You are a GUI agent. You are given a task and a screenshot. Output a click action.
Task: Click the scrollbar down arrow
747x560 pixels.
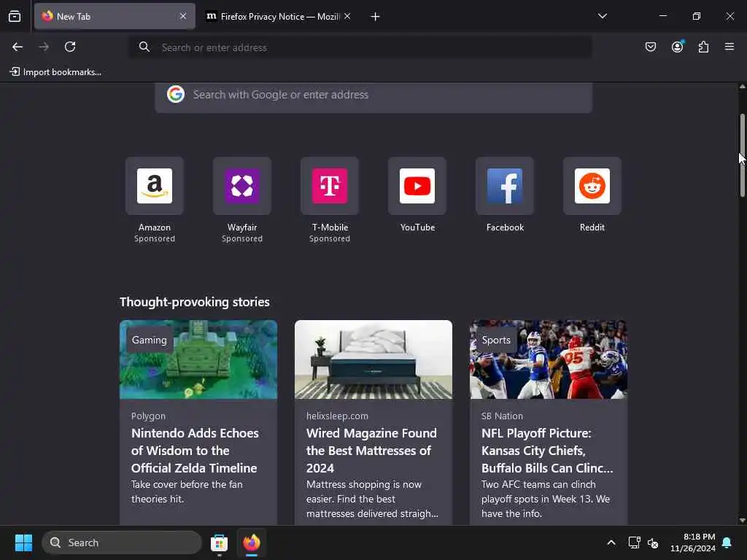(742, 521)
